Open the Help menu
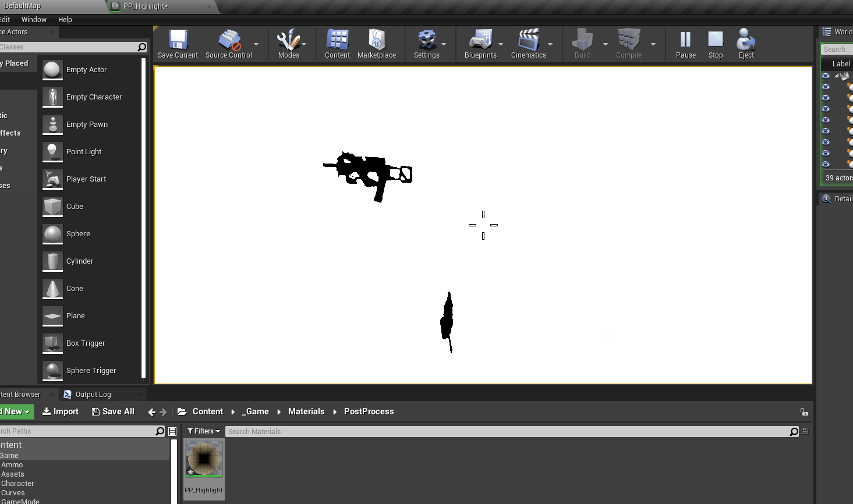 point(65,20)
